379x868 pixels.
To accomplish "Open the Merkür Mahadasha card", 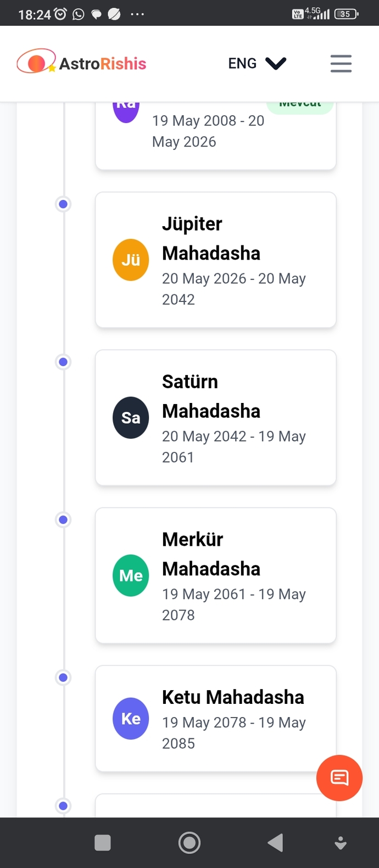I will click(216, 575).
